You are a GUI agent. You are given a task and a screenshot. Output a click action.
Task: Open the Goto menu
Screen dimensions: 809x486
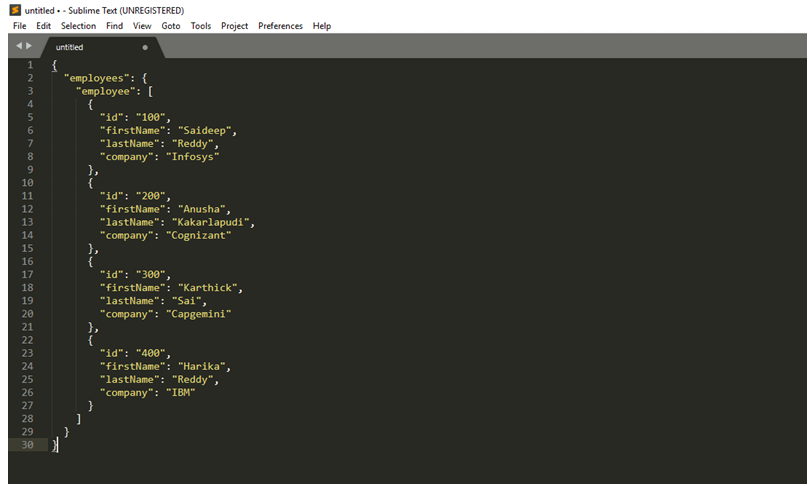pyautogui.click(x=171, y=26)
